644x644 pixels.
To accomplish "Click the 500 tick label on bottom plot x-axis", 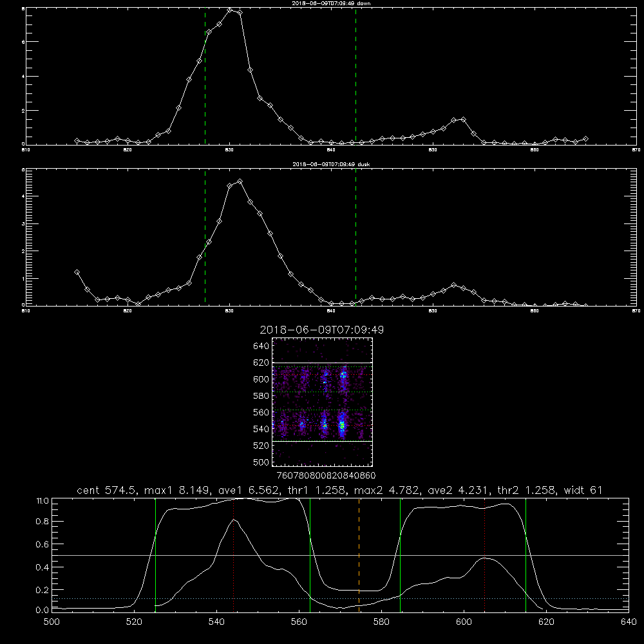I will [52, 622].
